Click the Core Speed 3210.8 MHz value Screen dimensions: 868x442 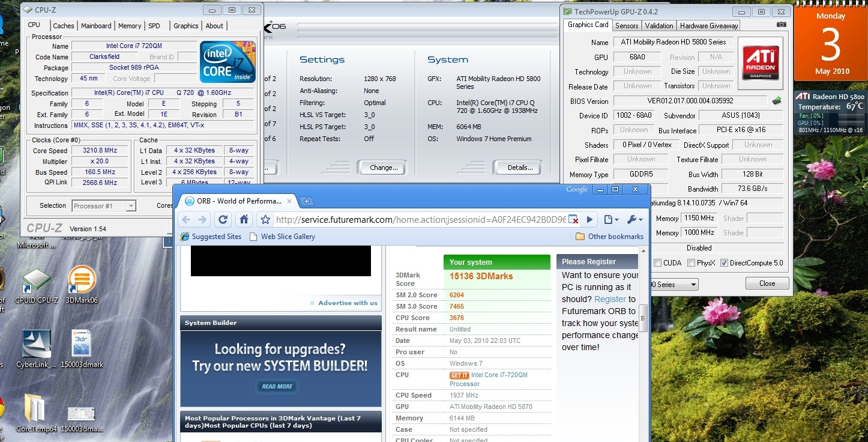100,151
